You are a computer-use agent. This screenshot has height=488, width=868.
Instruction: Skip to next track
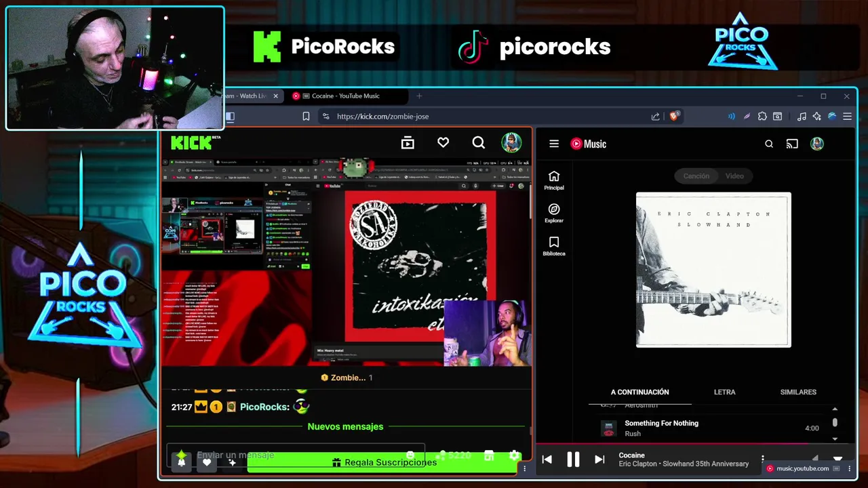tap(599, 460)
